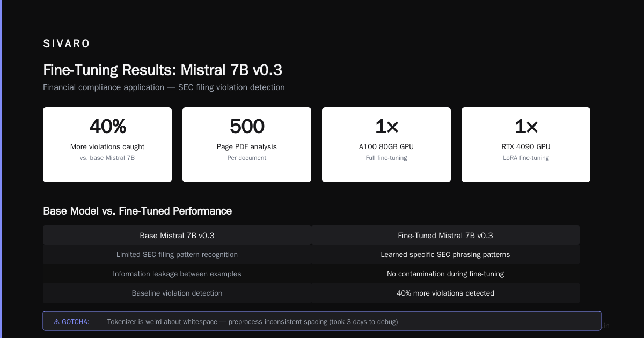
Task: Select the Fine-Tuned Mistral 7B v0.3 column header
Action: (x=445, y=235)
